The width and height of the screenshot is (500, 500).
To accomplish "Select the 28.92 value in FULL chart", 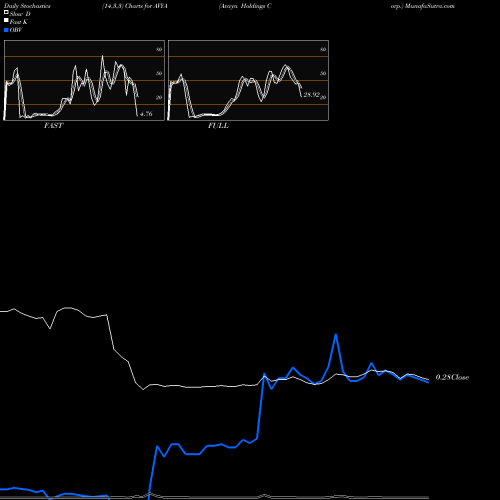I will [x=311, y=95].
